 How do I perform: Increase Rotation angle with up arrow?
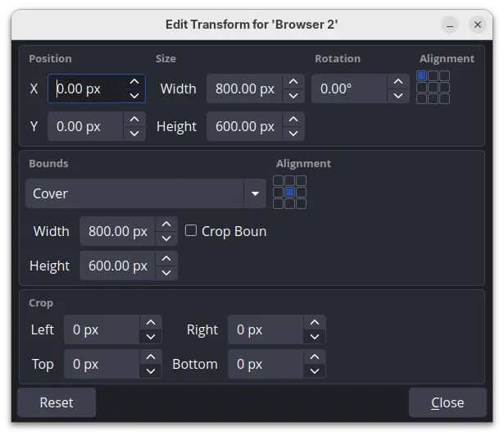[397, 81]
